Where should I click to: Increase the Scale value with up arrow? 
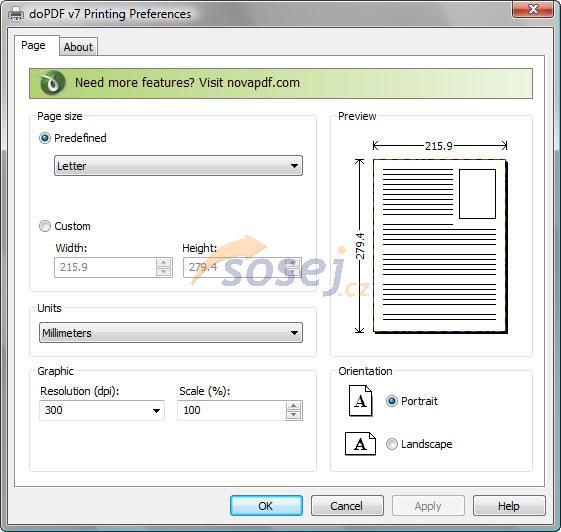click(294, 405)
